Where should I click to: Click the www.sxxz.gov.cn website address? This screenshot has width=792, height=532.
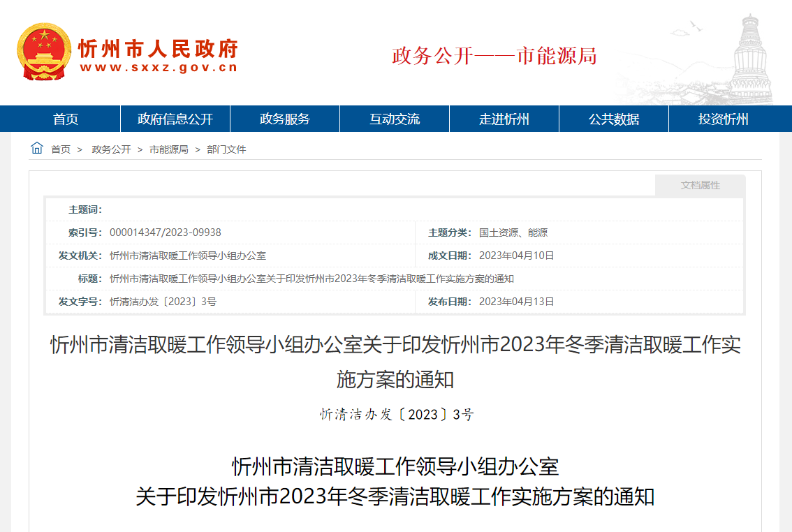click(159, 68)
